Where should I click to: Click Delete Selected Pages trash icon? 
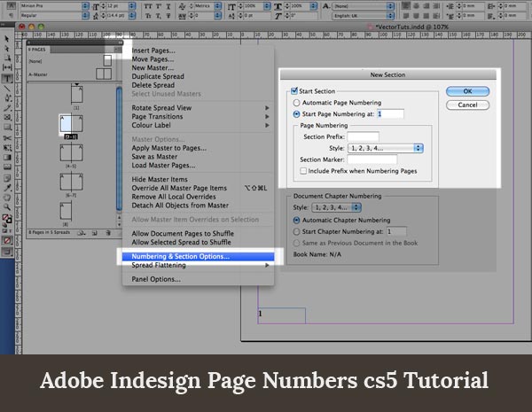108,233
